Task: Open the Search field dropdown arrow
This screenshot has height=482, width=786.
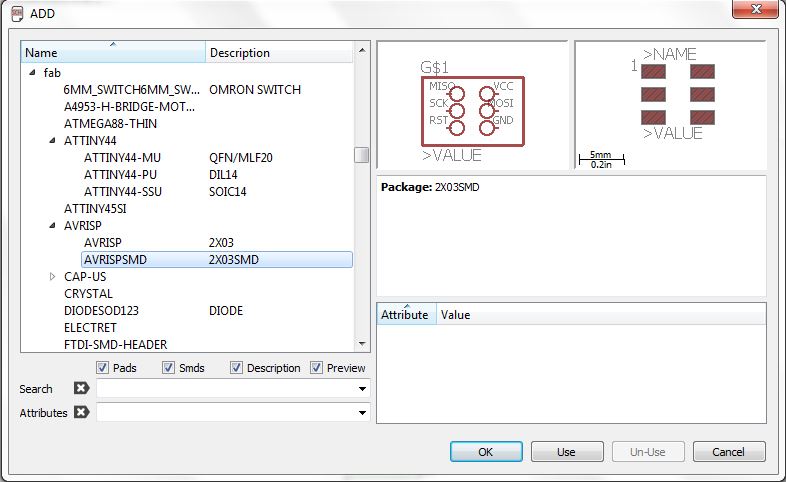Action: click(362, 389)
